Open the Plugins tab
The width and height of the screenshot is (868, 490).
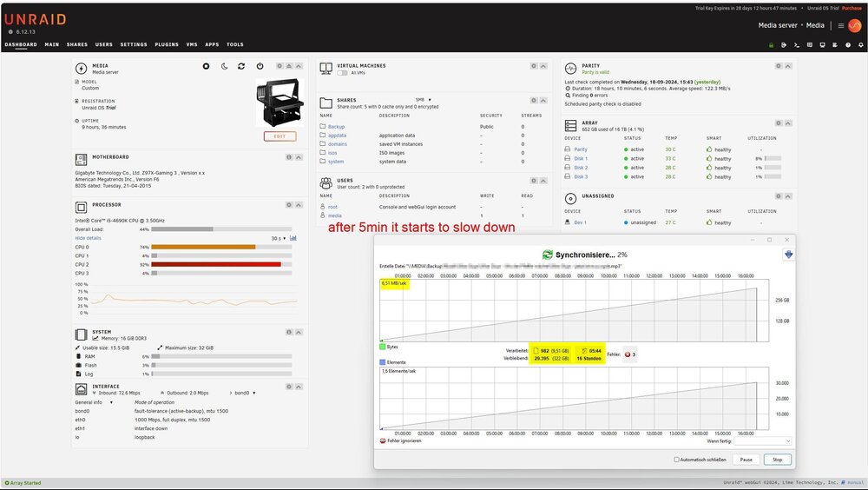[167, 45]
